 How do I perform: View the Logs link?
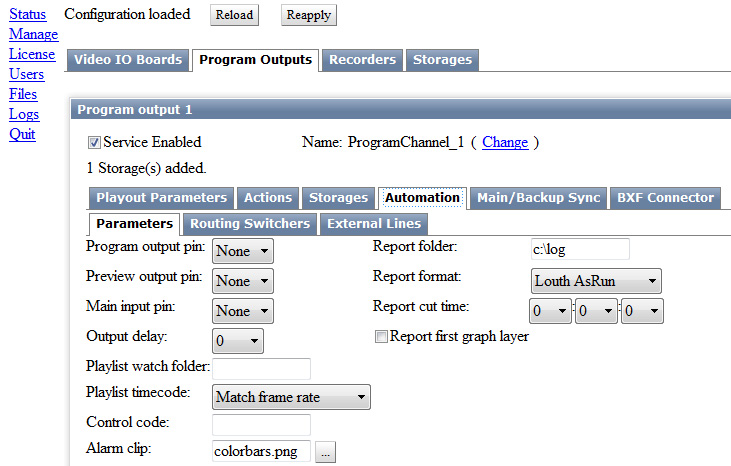pos(24,114)
